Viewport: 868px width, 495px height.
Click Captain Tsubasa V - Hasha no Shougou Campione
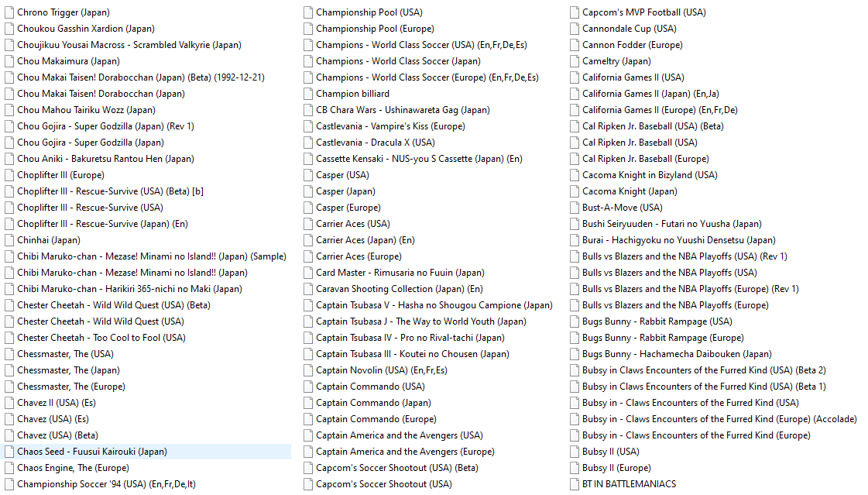coord(434,305)
